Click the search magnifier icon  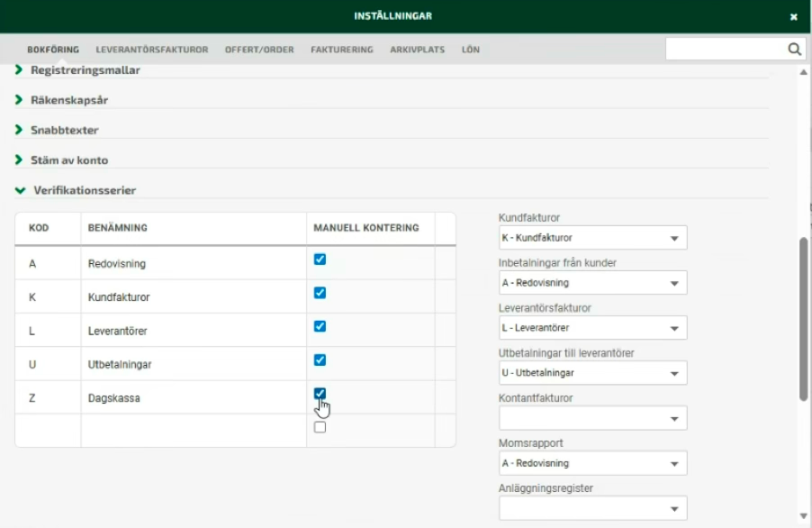point(794,50)
